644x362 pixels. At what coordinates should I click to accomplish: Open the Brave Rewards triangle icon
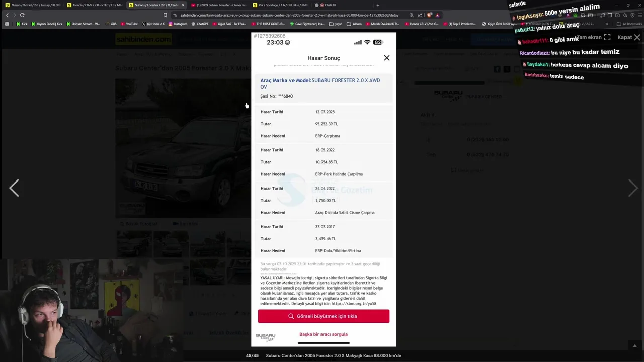(x=437, y=15)
